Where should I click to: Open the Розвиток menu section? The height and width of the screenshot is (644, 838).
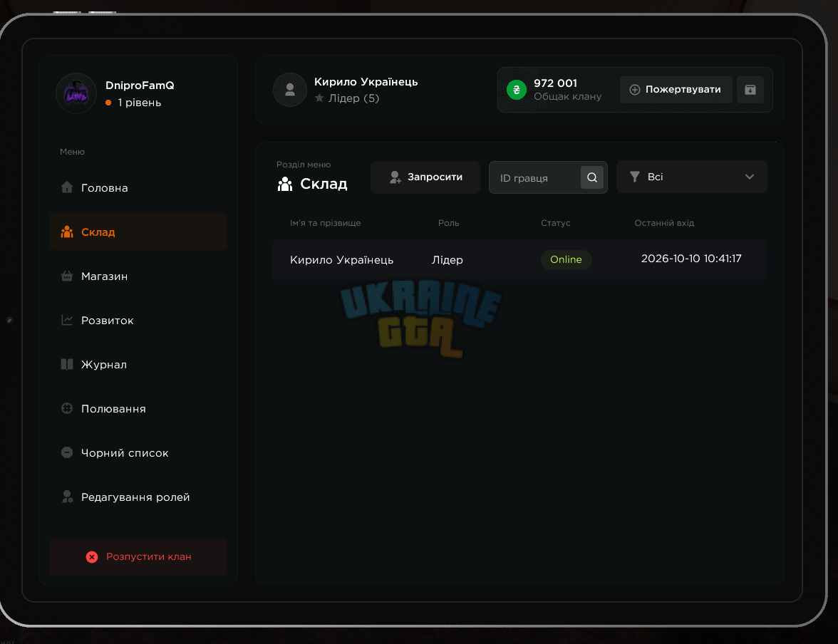pos(138,320)
